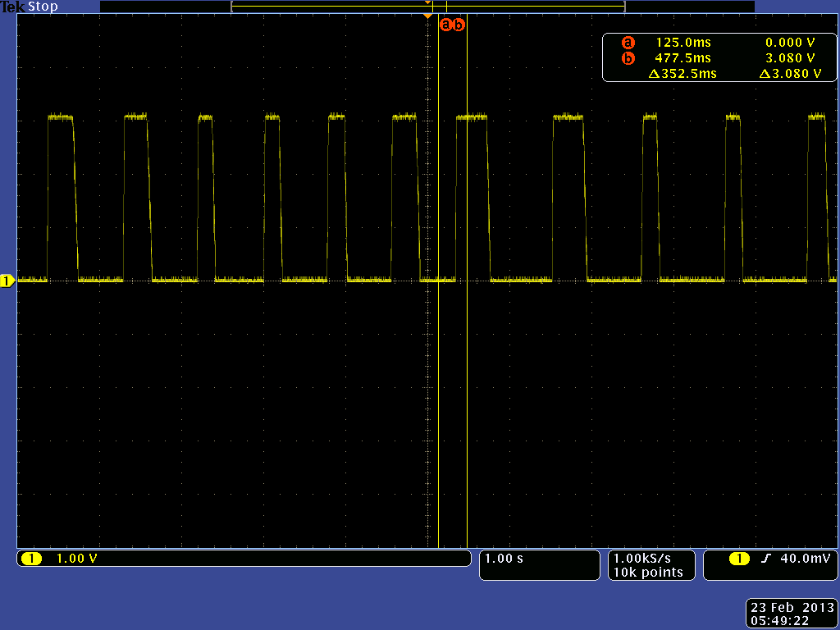Click the yellow channel 1 badge beside 1.00 V
Image resolution: width=840 pixels, height=630 pixels.
[x=31, y=559]
